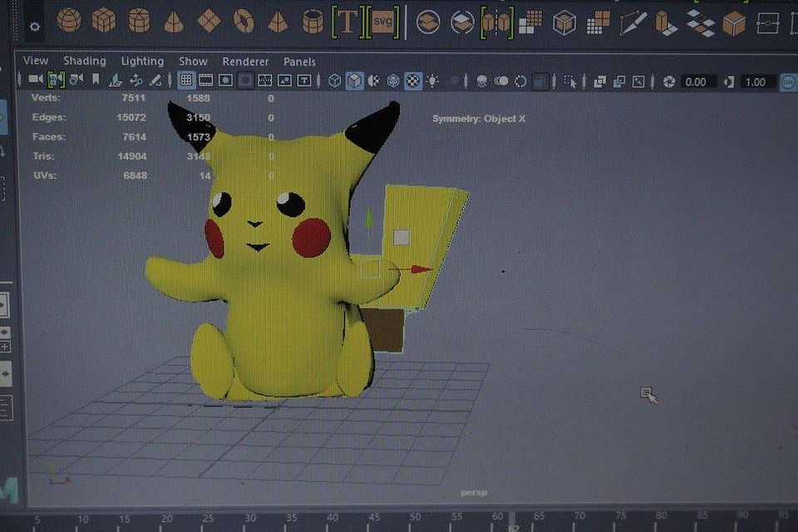Switch viewport to Wireframe display
This screenshot has height=532, width=798.
pyautogui.click(x=334, y=81)
